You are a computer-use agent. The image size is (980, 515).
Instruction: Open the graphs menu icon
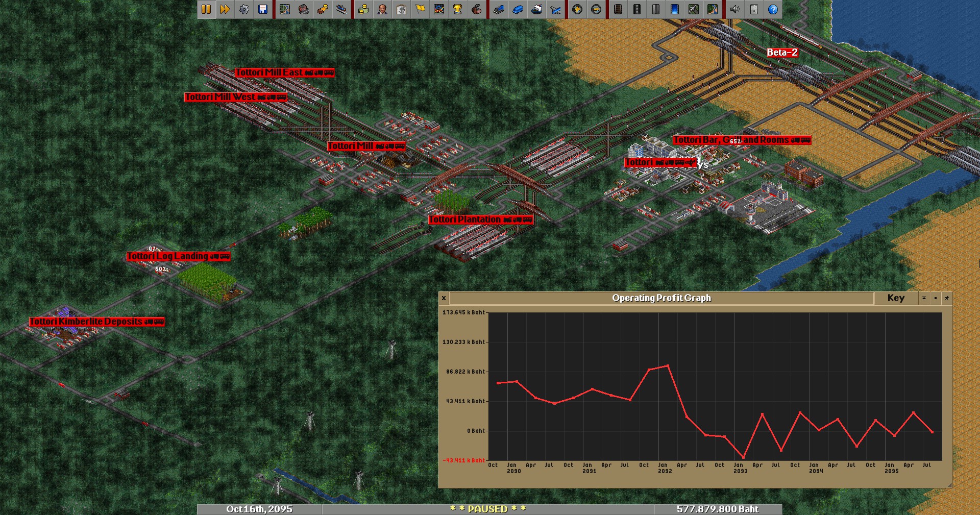[x=439, y=9]
